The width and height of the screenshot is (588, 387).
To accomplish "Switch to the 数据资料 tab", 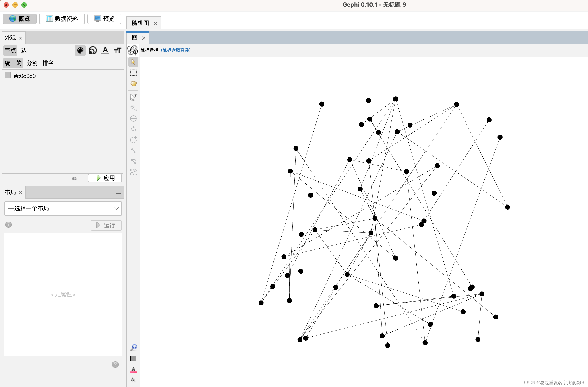I will coord(62,19).
